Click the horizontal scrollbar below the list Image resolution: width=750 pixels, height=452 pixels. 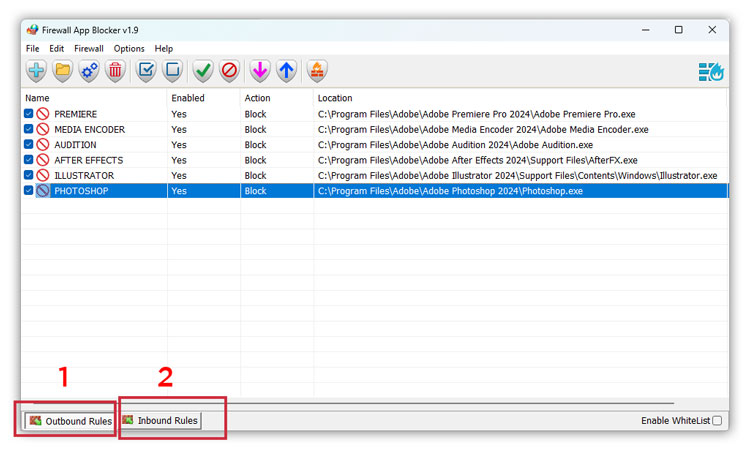point(354,403)
